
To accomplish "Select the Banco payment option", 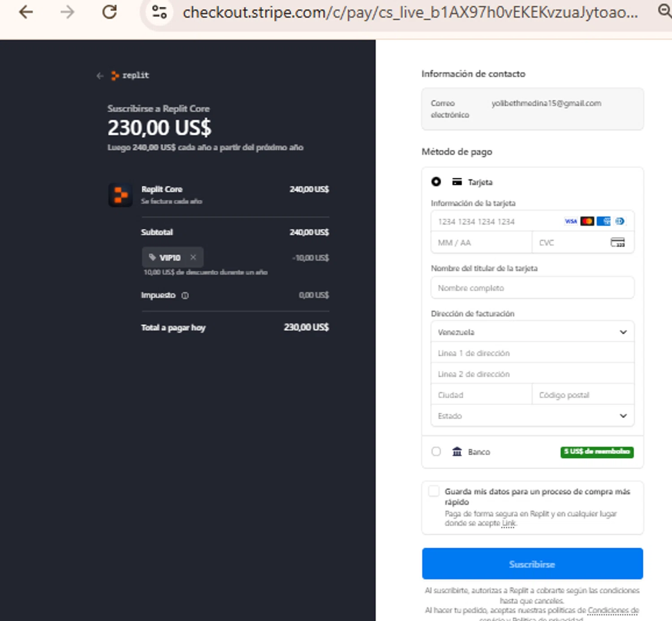I will (x=436, y=452).
